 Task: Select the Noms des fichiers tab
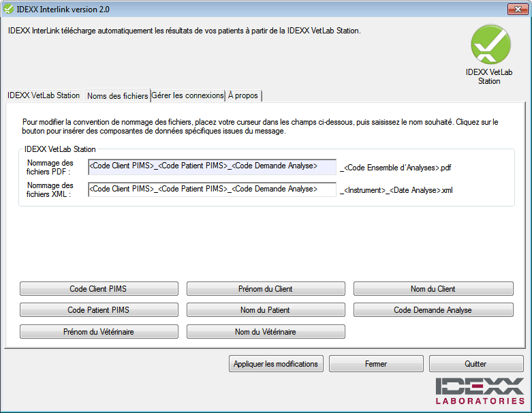click(117, 96)
